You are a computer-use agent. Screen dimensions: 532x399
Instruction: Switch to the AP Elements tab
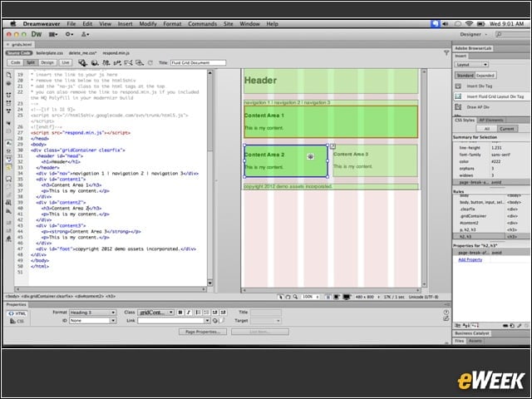pyautogui.click(x=491, y=120)
